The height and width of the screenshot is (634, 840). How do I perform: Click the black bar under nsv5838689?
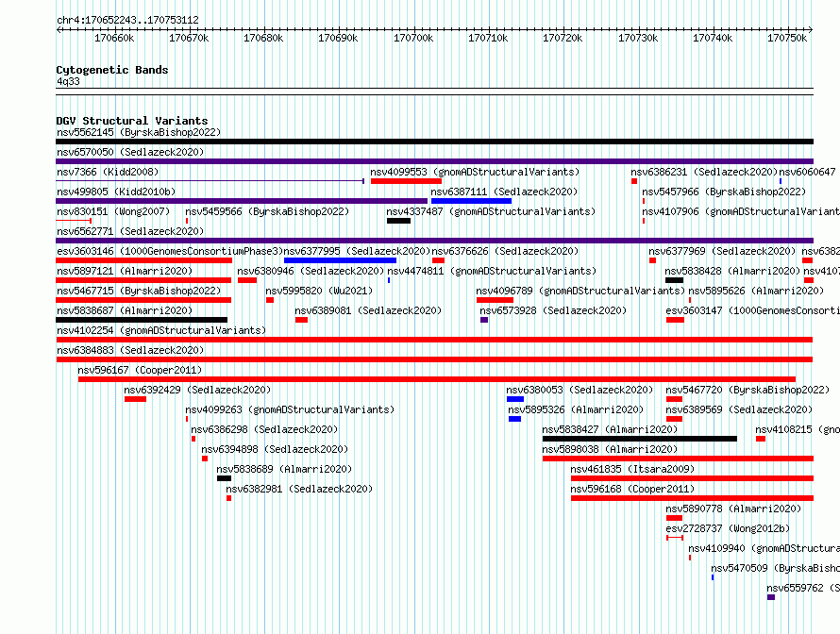(x=224, y=478)
